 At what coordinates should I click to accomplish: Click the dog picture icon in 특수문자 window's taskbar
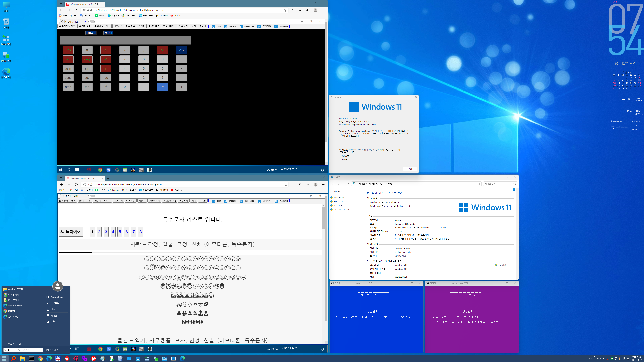click(x=142, y=349)
